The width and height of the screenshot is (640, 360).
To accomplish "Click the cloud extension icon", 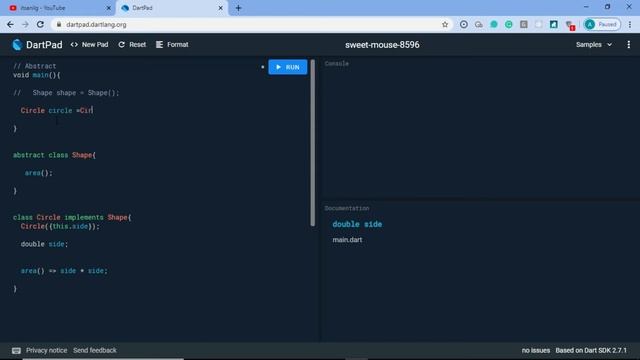I will coord(479,24).
